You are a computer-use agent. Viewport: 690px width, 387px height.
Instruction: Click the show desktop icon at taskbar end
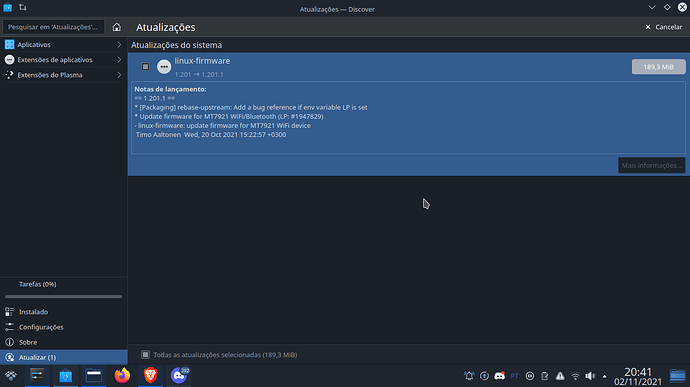[678, 376]
